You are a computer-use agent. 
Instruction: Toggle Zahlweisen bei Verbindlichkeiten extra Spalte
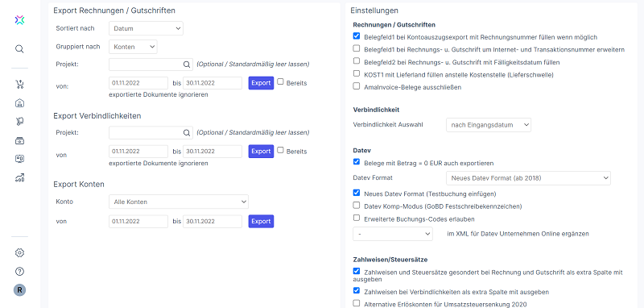pos(357,291)
